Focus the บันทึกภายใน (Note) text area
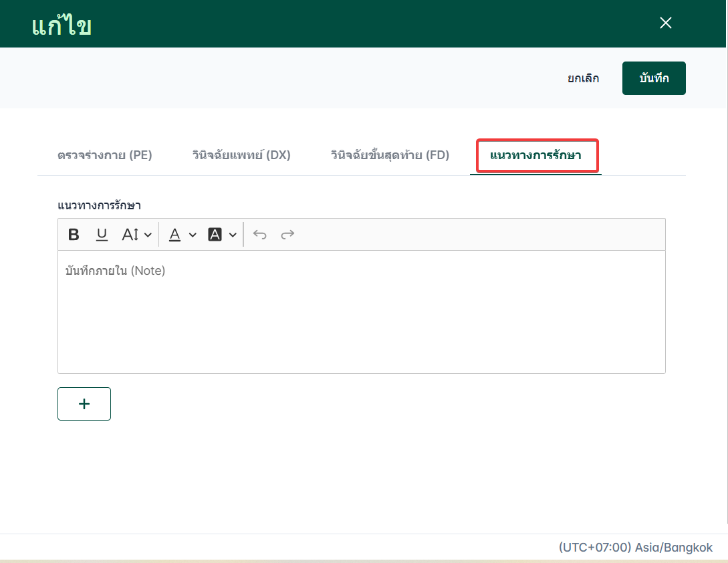The width and height of the screenshot is (728, 563). [x=361, y=312]
